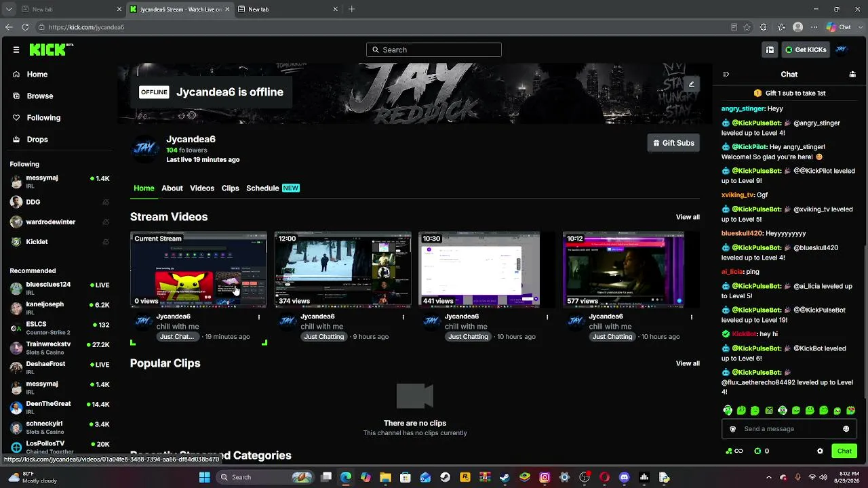Open a new browser tab with the plus icon
This screenshot has width=868, height=488.
click(351, 9)
